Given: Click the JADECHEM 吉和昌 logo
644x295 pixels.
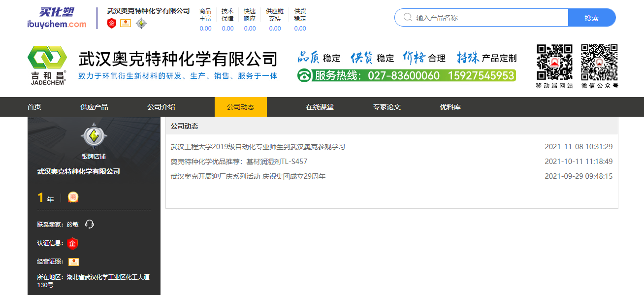Looking at the screenshot, I should coord(47,65).
